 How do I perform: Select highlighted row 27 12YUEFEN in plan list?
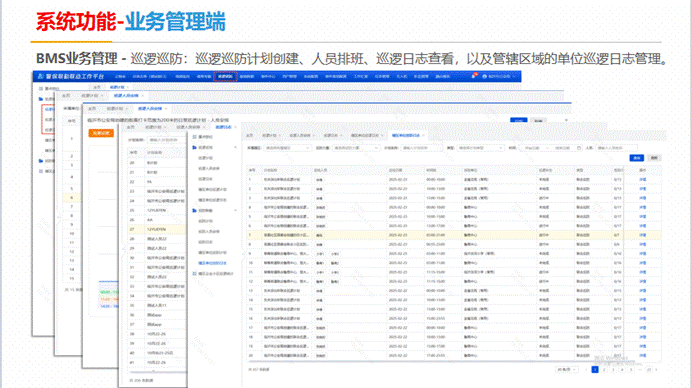point(156,230)
